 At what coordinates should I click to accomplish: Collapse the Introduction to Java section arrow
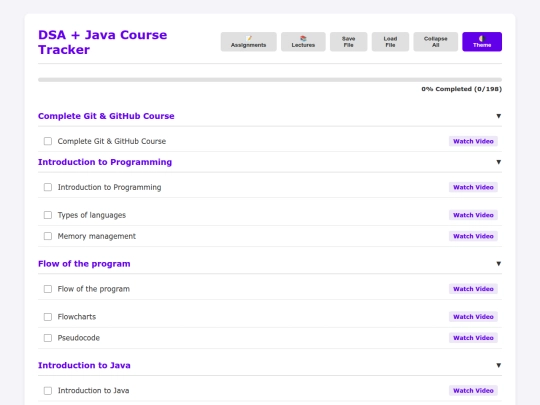(498, 365)
